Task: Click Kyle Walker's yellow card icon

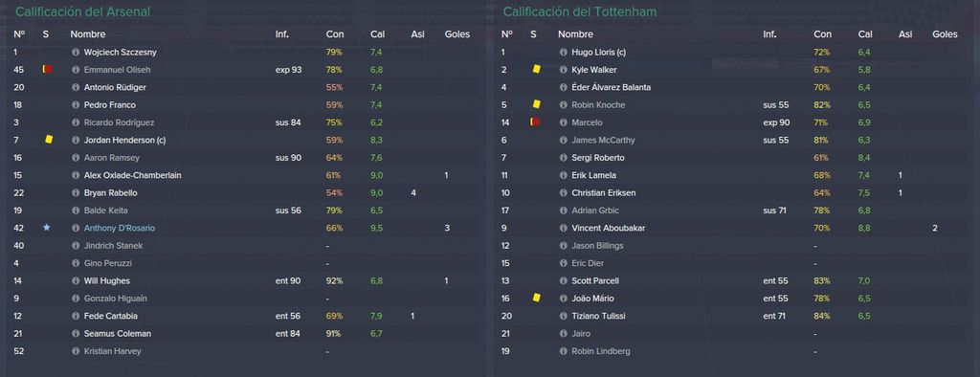Action: [x=536, y=70]
